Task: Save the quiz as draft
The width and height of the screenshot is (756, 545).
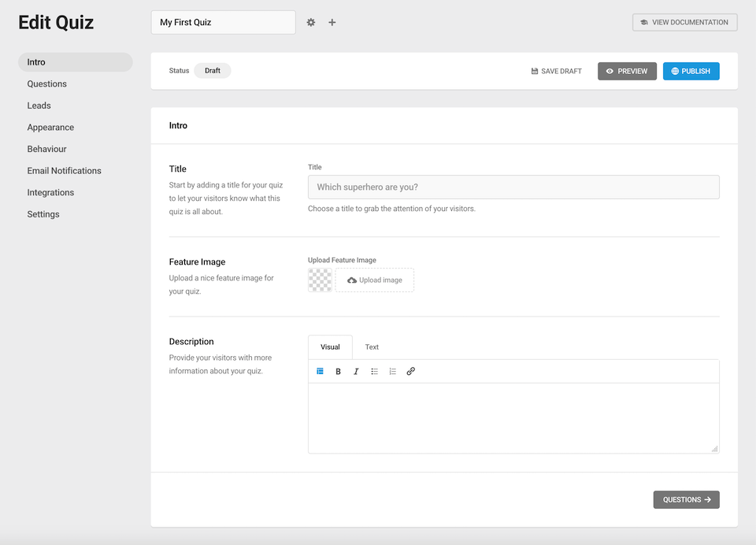Action: pyautogui.click(x=557, y=72)
